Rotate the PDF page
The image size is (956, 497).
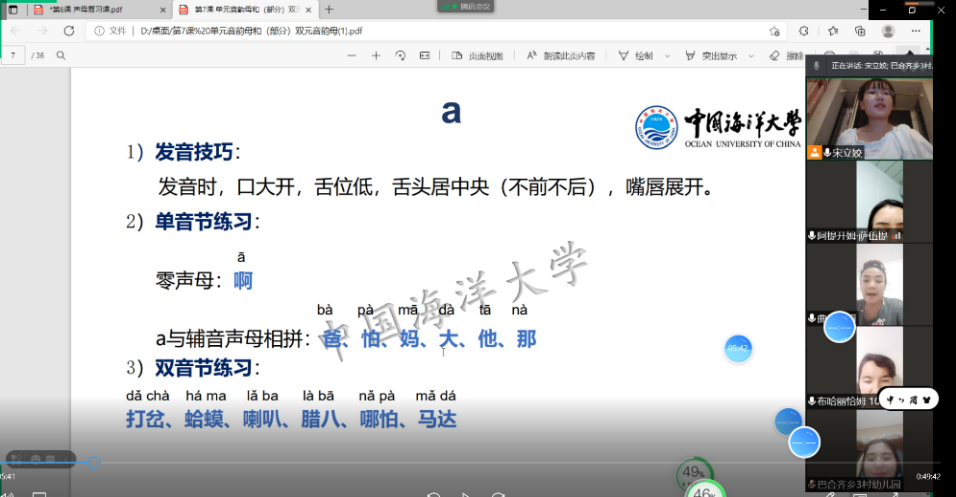pyautogui.click(x=400, y=55)
